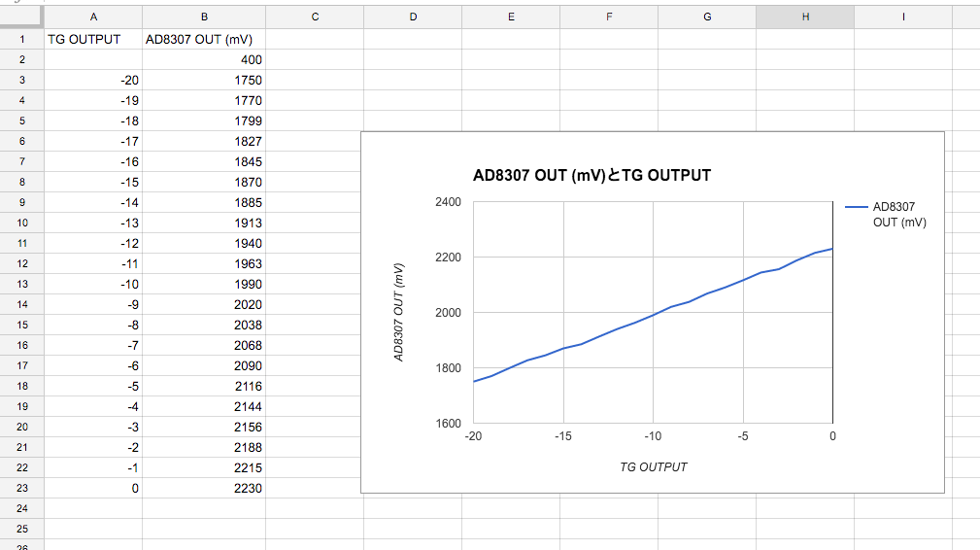
Task: Select the cell containing 400
Action: tap(204, 60)
